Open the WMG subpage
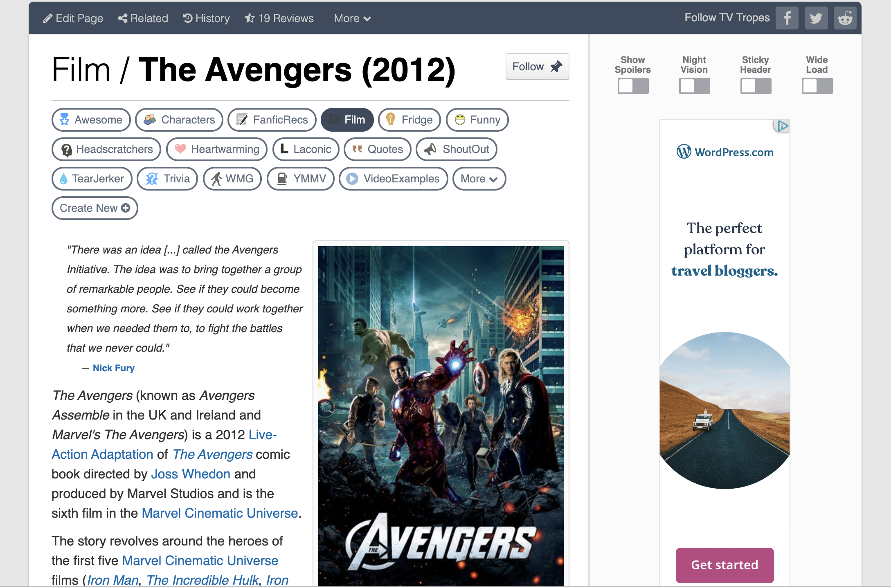Image resolution: width=891 pixels, height=588 pixels. tap(232, 179)
